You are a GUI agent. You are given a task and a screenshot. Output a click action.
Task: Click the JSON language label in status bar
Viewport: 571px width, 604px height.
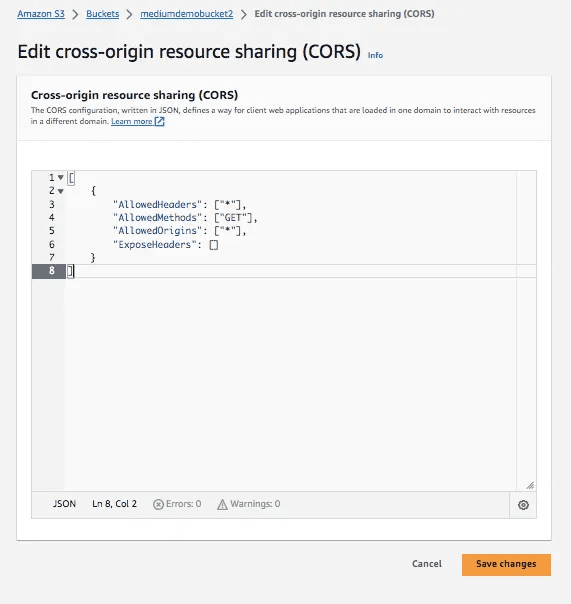64,504
